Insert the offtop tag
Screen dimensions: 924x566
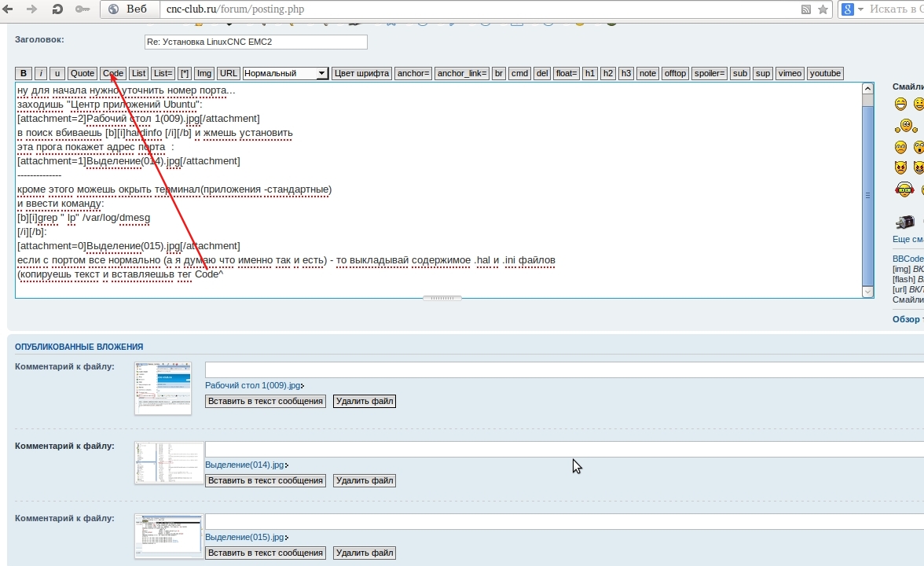coord(676,73)
